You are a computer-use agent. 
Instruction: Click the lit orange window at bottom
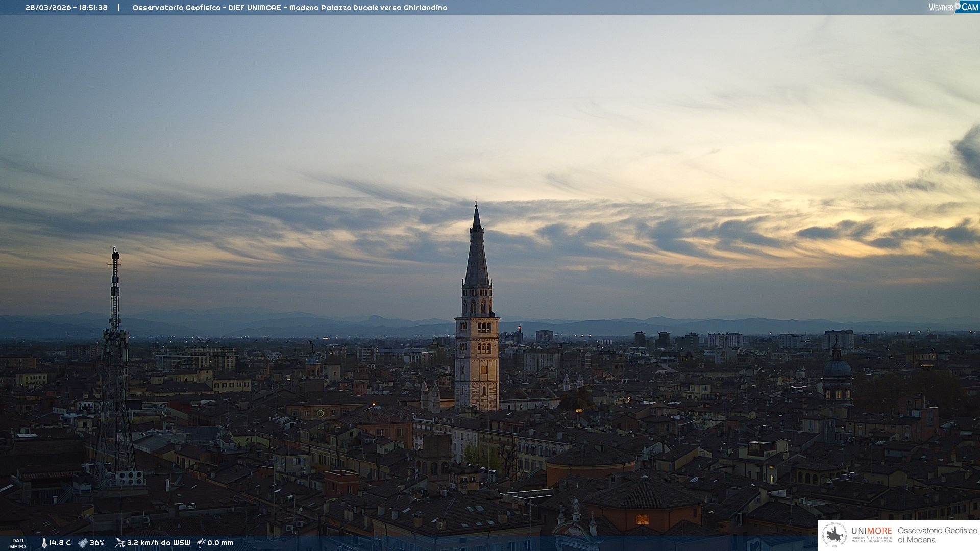click(642, 520)
